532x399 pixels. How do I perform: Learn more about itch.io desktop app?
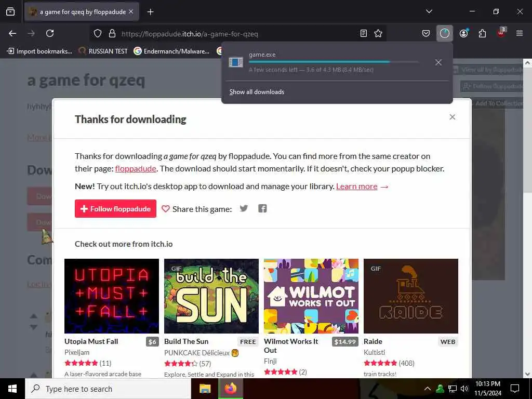coord(356,187)
